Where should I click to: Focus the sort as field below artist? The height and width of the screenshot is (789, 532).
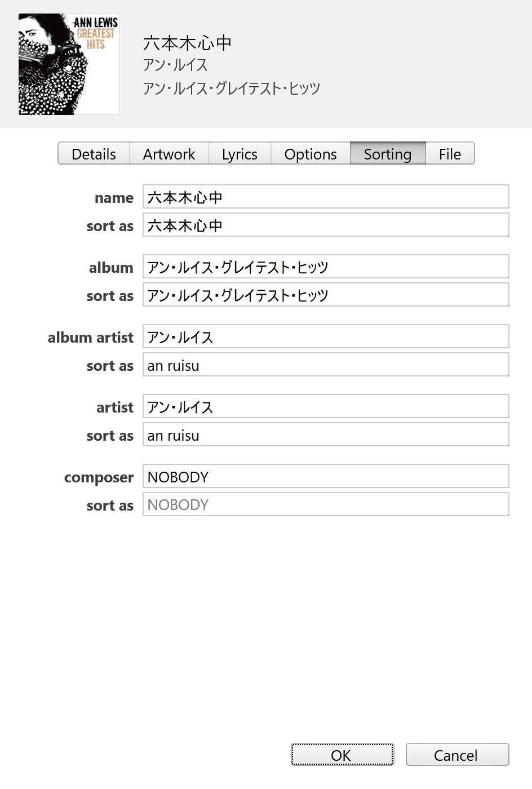(326, 435)
